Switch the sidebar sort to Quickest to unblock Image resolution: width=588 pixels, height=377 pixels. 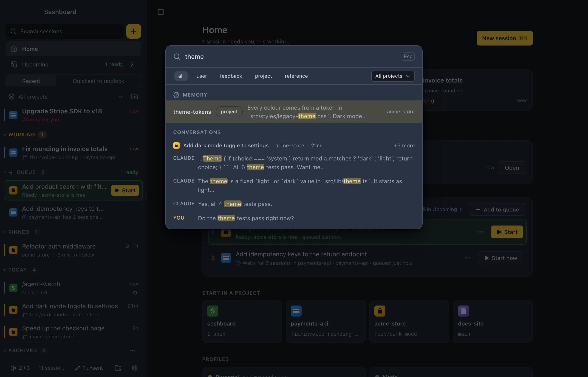[x=98, y=81]
